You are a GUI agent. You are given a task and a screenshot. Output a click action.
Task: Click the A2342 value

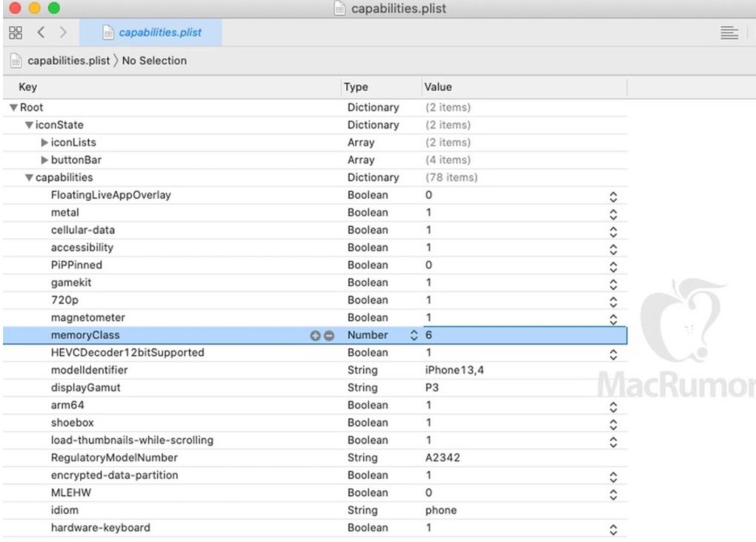point(442,457)
